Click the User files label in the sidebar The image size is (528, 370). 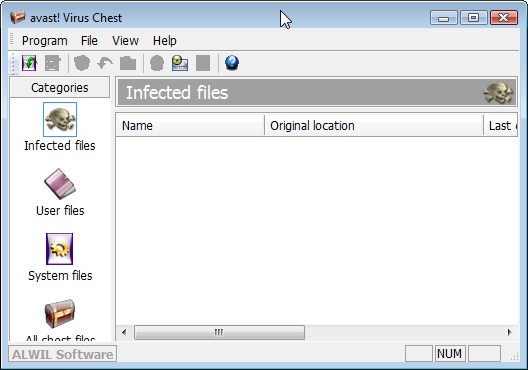(60, 210)
